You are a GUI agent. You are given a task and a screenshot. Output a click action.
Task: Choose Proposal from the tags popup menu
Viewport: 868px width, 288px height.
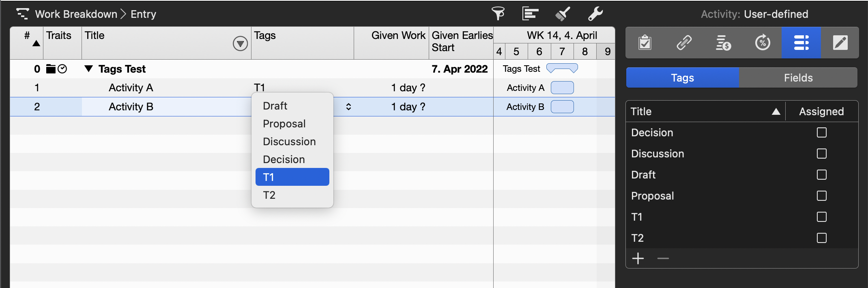pos(284,124)
